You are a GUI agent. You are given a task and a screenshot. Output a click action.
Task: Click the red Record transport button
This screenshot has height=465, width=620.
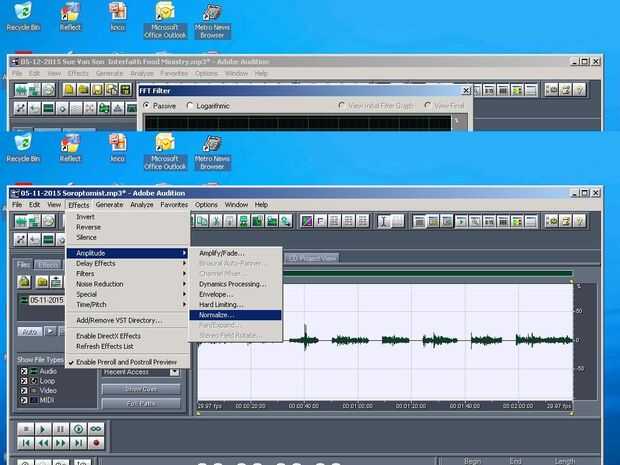coord(96,443)
